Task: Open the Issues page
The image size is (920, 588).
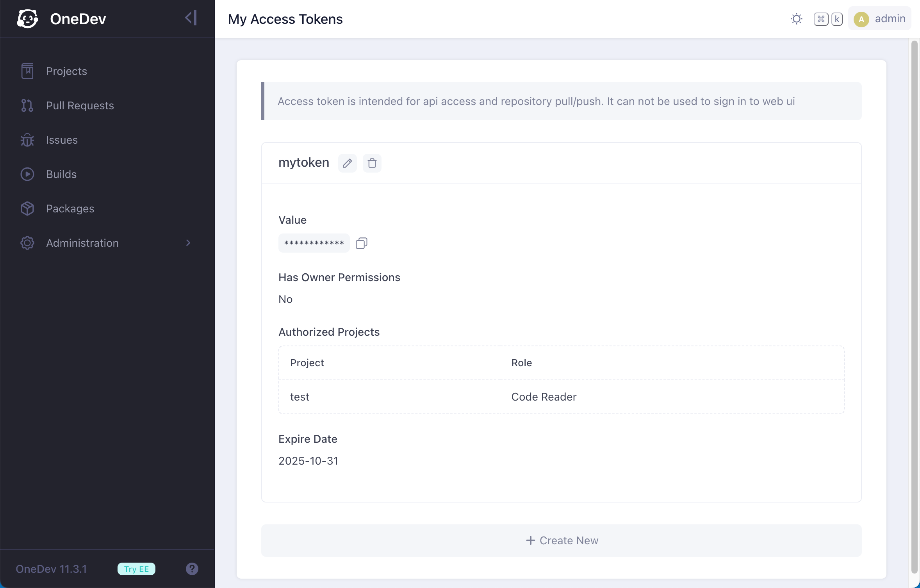Action: pyautogui.click(x=61, y=140)
